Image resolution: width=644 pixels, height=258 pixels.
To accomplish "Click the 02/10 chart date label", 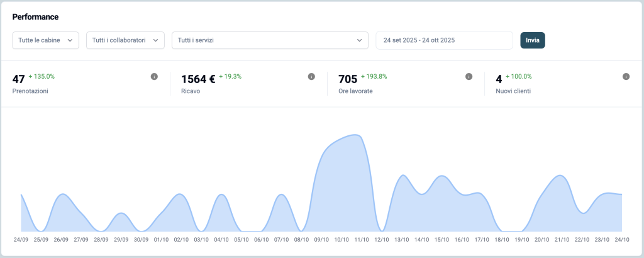I will [x=181, y=240].
